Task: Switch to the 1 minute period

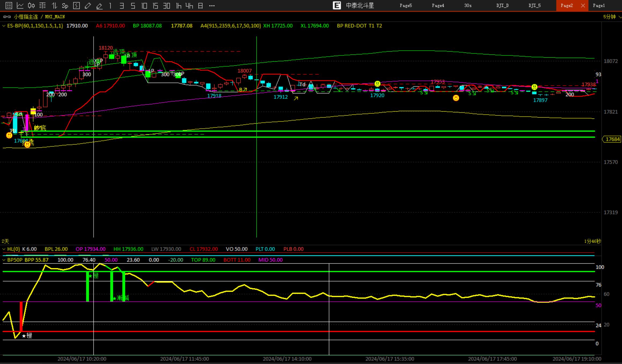Action: click(x=110, y=6)
